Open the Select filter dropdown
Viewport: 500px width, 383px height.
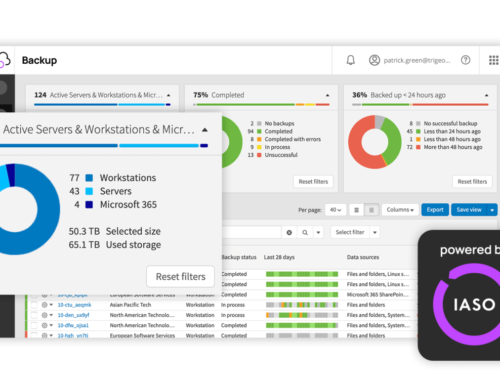tap(355, 232)
